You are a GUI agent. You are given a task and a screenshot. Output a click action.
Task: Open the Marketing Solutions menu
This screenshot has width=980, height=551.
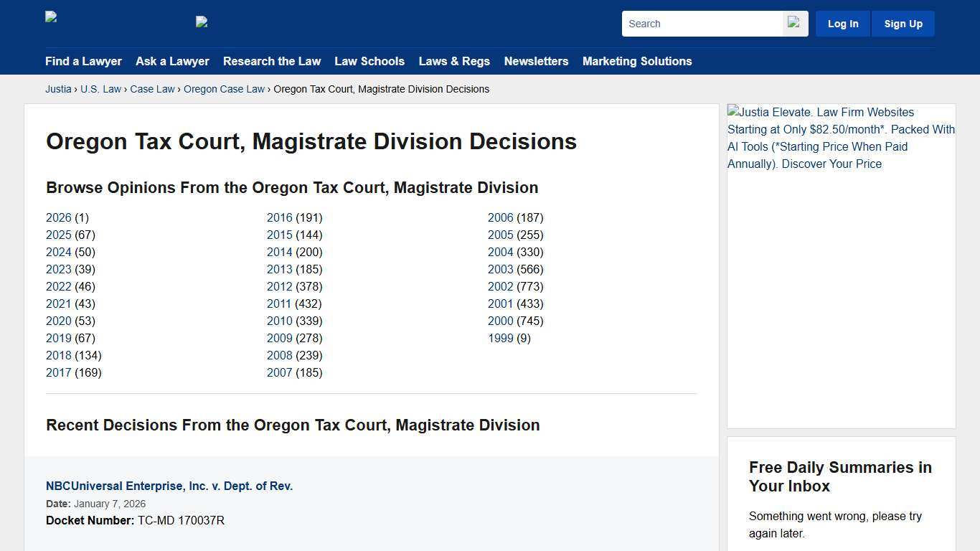pos(637,61)
